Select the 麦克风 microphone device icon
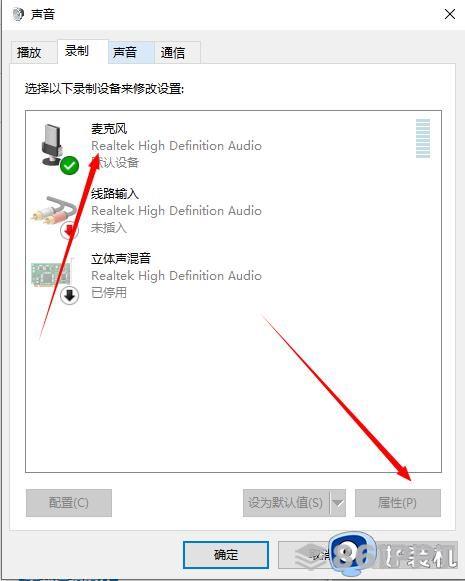Screen dimensions: 465x581 pyautogui.click(x=52, y=145)
